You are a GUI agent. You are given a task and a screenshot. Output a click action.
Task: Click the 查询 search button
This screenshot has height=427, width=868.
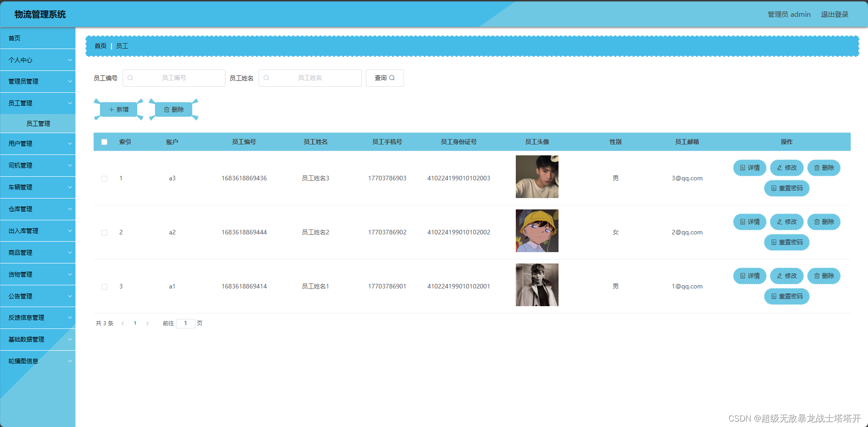(384, 78)
